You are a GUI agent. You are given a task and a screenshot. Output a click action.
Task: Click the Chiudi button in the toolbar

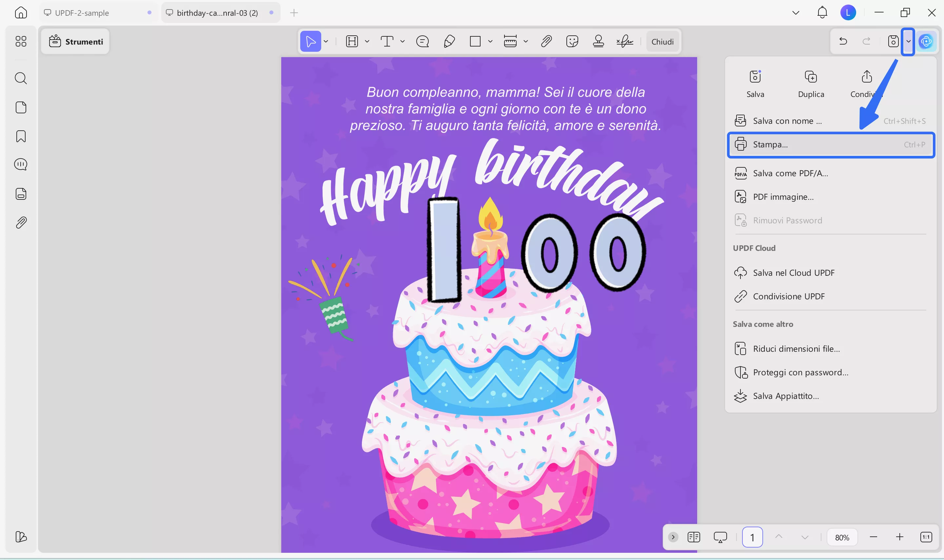(662, 42)
